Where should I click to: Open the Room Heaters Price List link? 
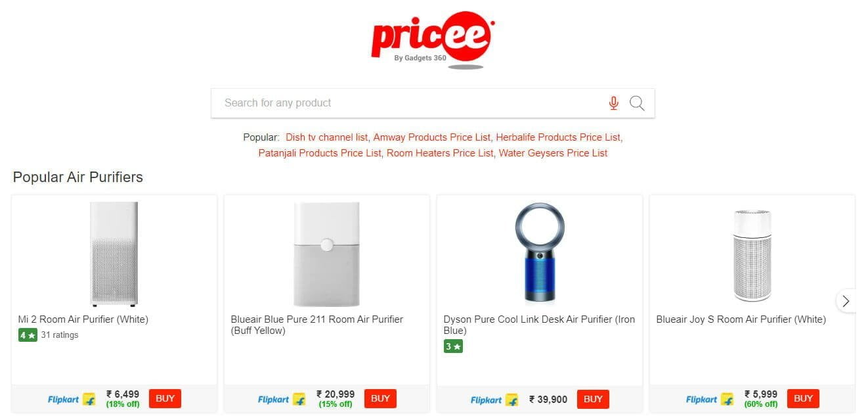[440, 153]
